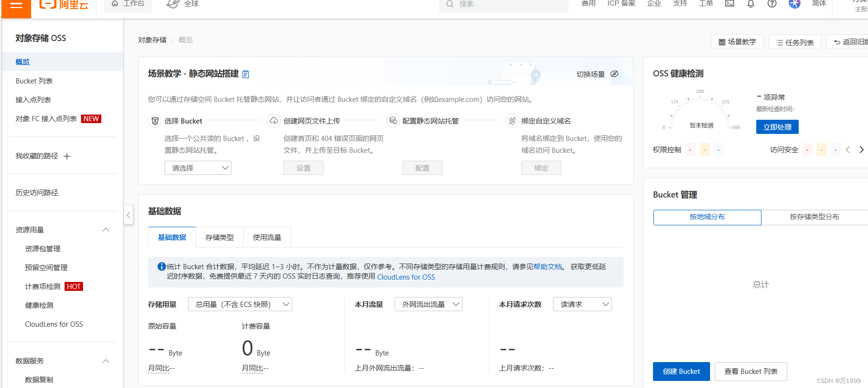Image resolution: width=868 pixels, height=388 pixels.
Task: Collapse the 数据服务 sidebar section
Action: pyautogui.click(x=106, y=361)
